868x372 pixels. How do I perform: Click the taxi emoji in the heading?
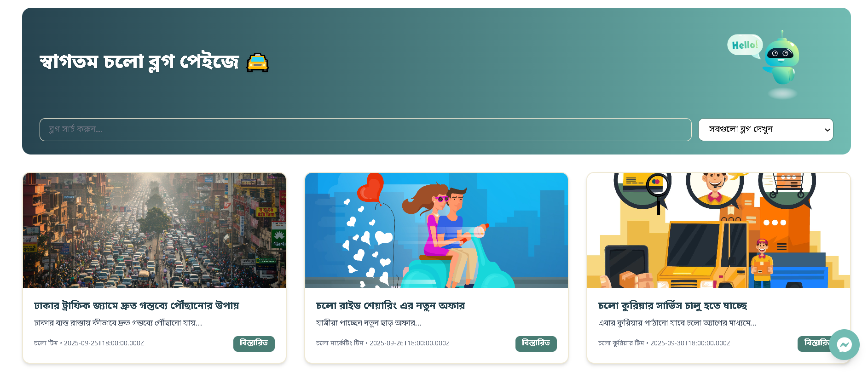(257, 63)
